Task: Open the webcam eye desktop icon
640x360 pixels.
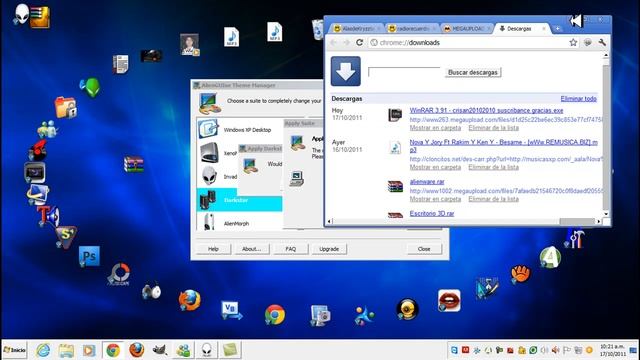Action: 407,309
